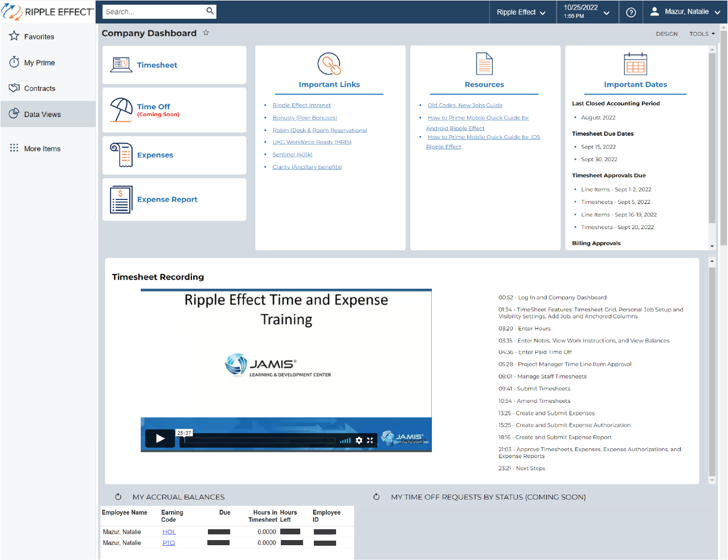Click the 03:20 - Enter Hours chapter text
This screenshot has height=560, width=728.
(x=524, y=329)
